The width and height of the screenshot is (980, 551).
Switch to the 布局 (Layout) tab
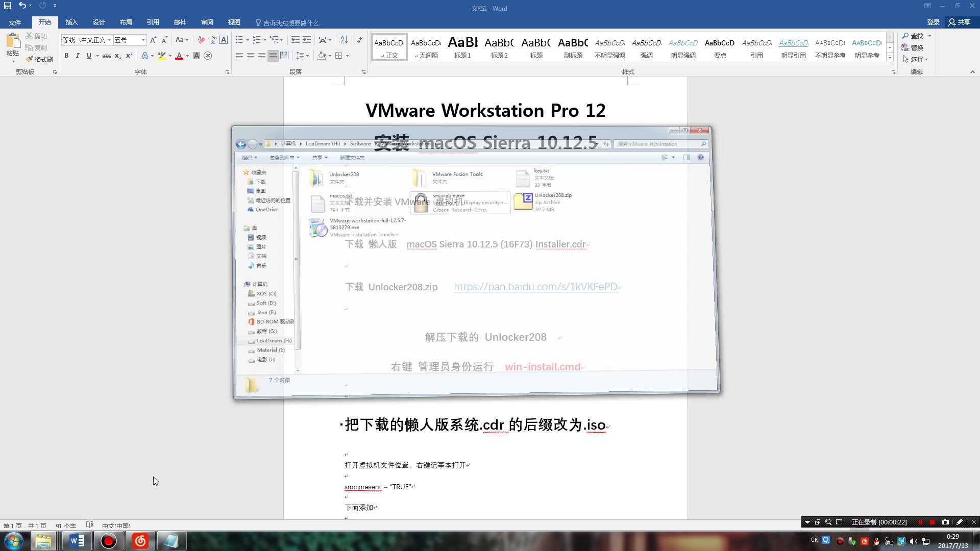coord(126,22)
